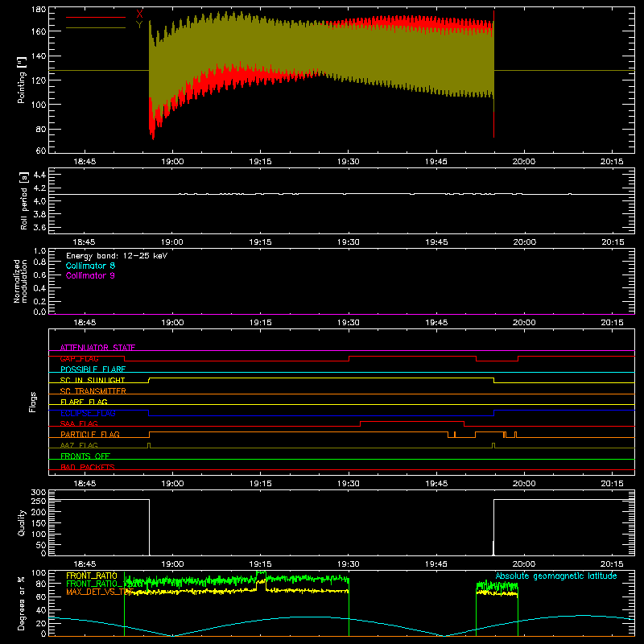Click the Flags axis title
The image size is (644, 644).
click(33, 402)
